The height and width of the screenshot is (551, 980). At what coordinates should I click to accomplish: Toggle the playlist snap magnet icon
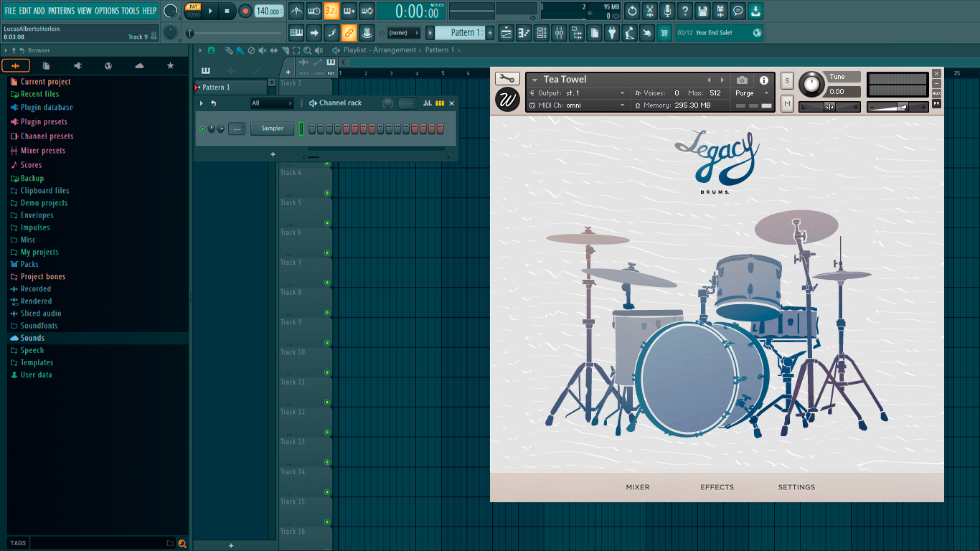(x=211, y=50)
